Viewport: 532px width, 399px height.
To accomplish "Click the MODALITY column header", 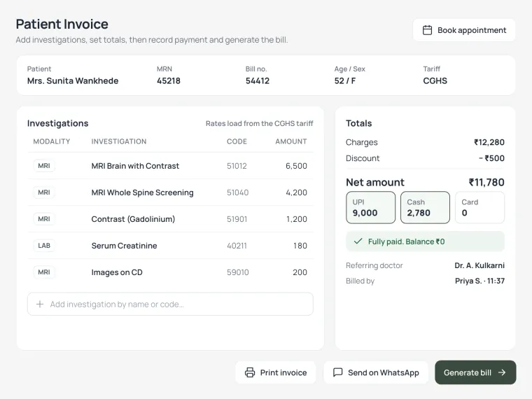I will (x=52, y=141).
